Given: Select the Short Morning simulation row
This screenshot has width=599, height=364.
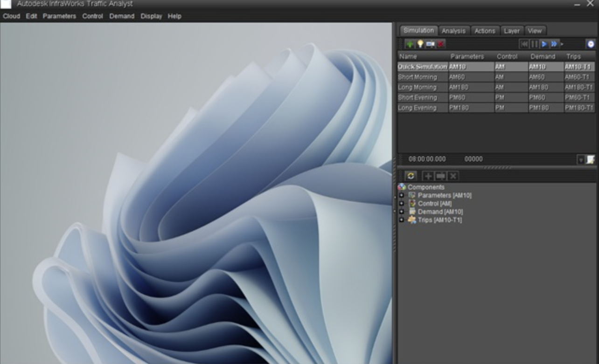Looking at the screenshot, I should (x=496, y=77).
